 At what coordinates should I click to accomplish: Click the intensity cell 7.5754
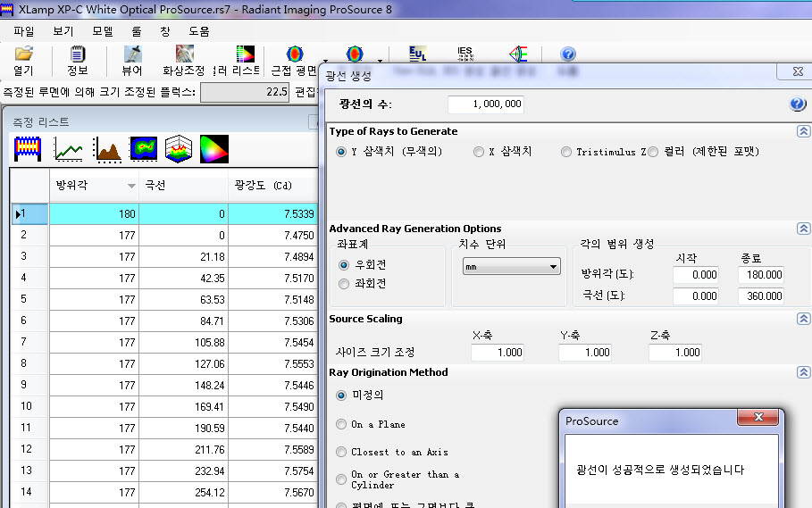[x=273, y=471]
